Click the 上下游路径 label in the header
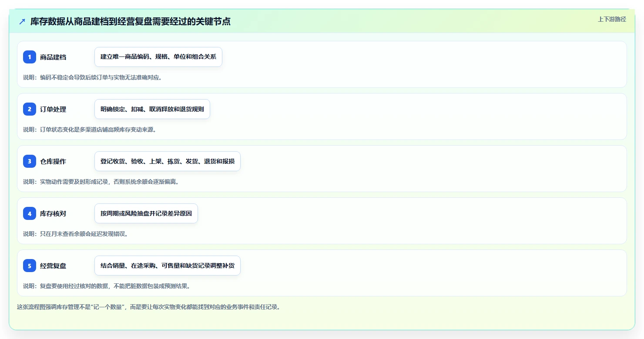The width and height of the screenshot is (644, 339). coord(612,19)
